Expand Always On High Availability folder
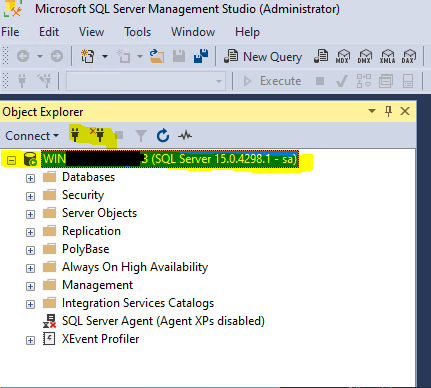 coord(30,268)
